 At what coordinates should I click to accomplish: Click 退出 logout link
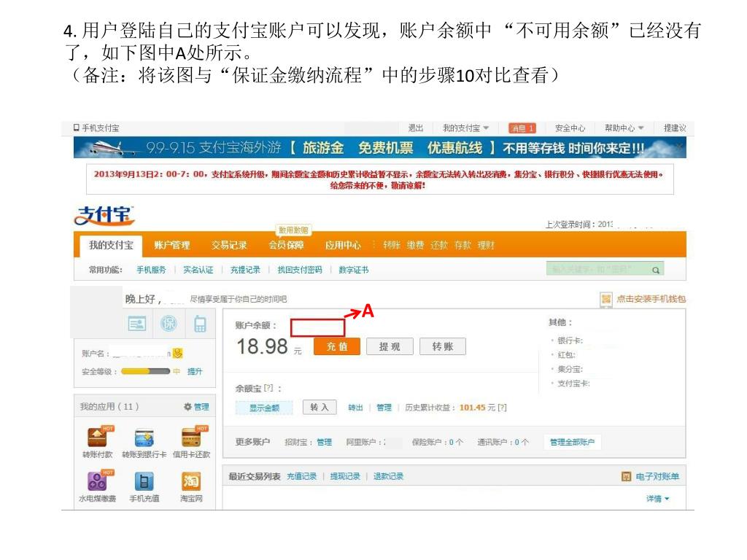click(x=415, y=128)
